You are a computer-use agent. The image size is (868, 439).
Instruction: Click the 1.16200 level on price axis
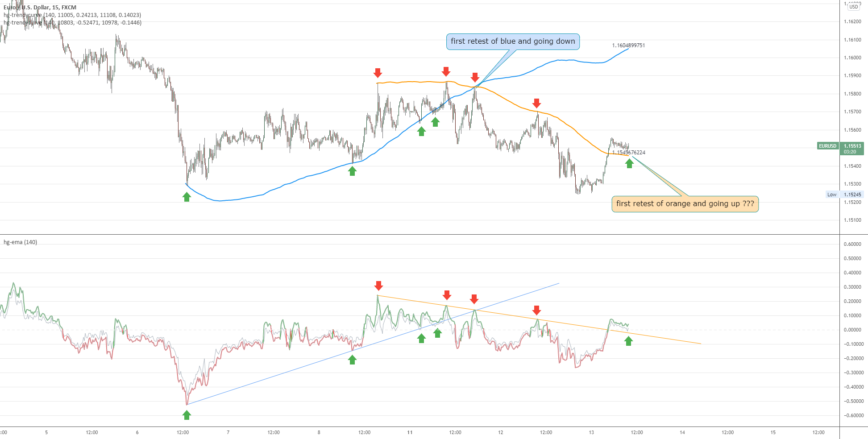point(852,21)
